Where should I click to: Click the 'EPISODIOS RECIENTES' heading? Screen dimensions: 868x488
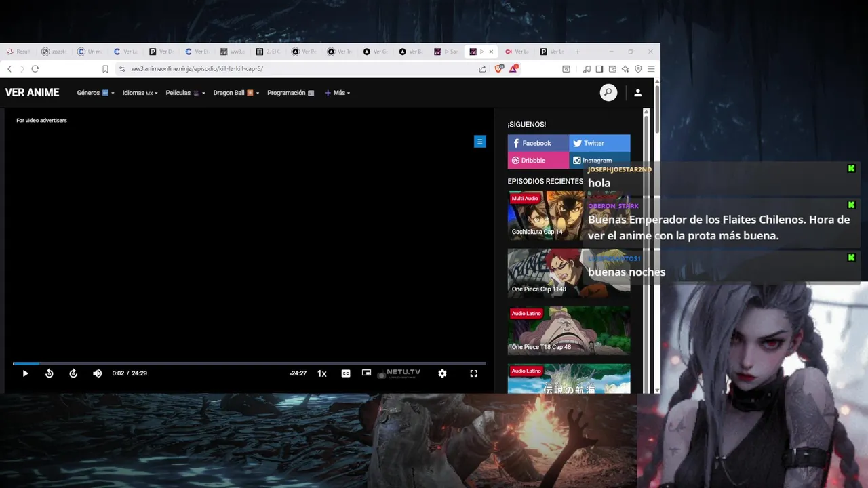coord(545,182)
